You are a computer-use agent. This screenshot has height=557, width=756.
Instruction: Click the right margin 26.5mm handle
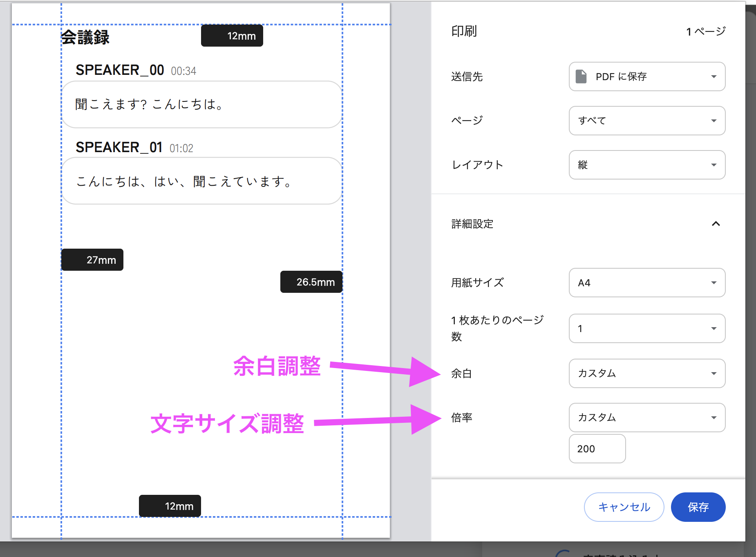311,282
